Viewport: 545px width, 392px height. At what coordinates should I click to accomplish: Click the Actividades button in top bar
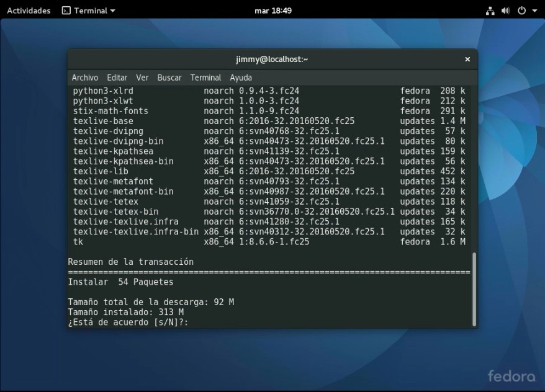29,11
